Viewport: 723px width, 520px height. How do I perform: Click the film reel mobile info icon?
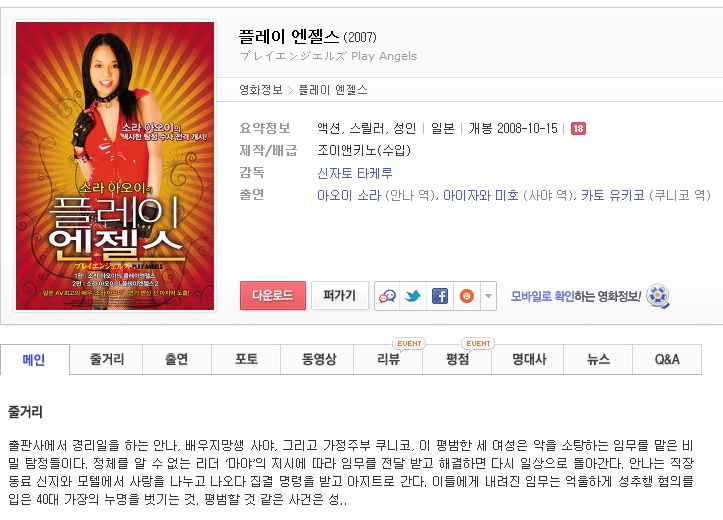point(658,296)
